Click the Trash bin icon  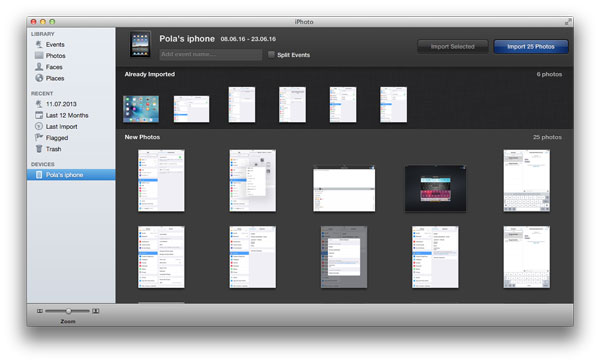(39, 149)
